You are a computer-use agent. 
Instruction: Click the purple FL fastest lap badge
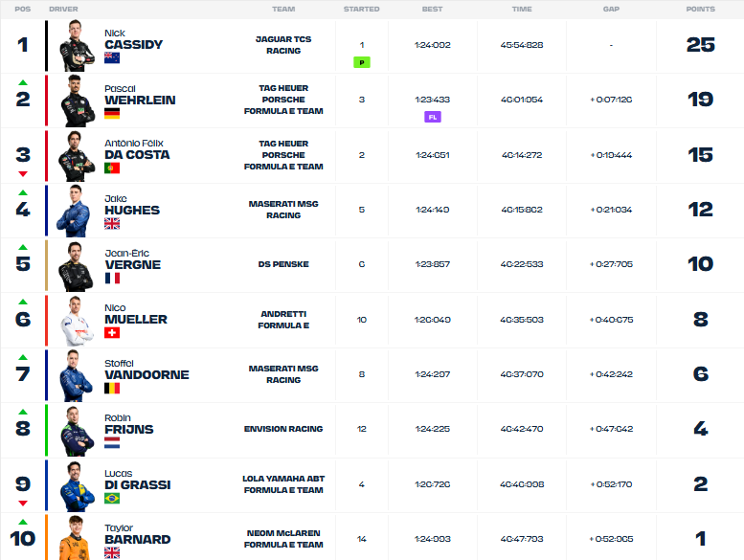[x=432, y=117]
